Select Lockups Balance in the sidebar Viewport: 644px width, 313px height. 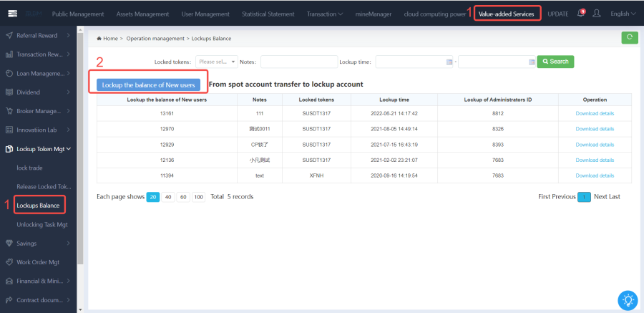(x=38, y=206)
